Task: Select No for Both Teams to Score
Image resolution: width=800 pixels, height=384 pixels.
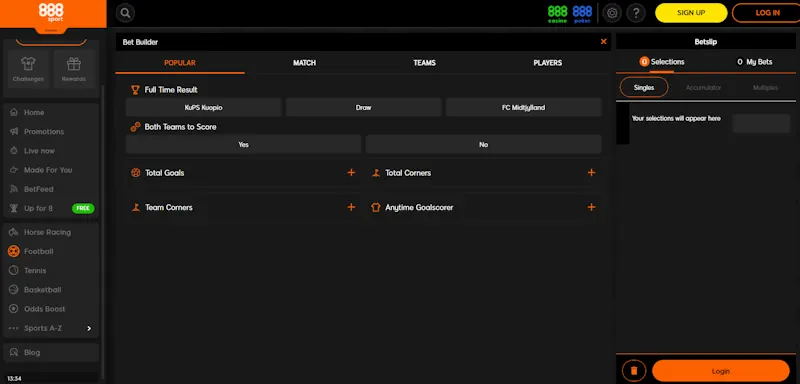Action: pyautogui.click(x=484, y=144)
